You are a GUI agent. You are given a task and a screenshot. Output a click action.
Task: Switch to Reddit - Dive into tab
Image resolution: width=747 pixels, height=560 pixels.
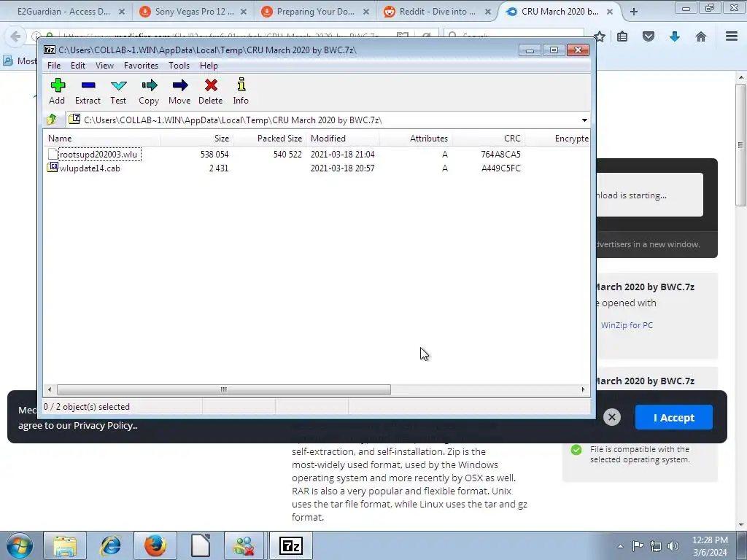[x=438, y=12]
